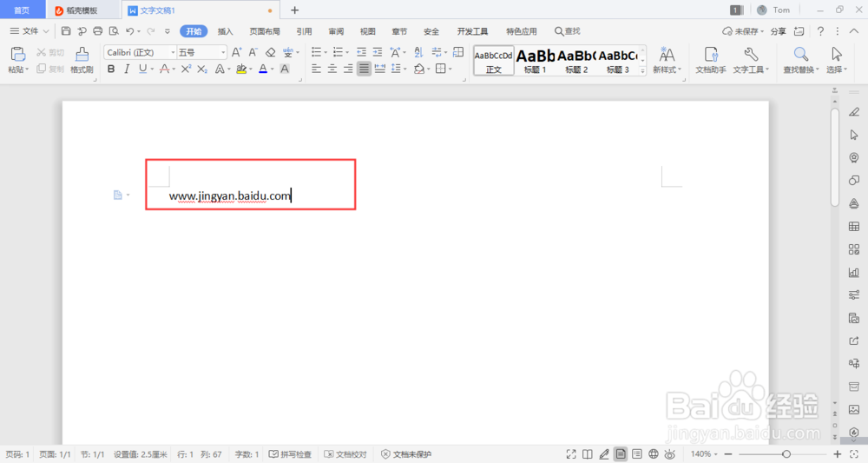Open the Insert (插入) ribbon tab
This screenshot has width=868, height=463.
[x=226, y=31]
